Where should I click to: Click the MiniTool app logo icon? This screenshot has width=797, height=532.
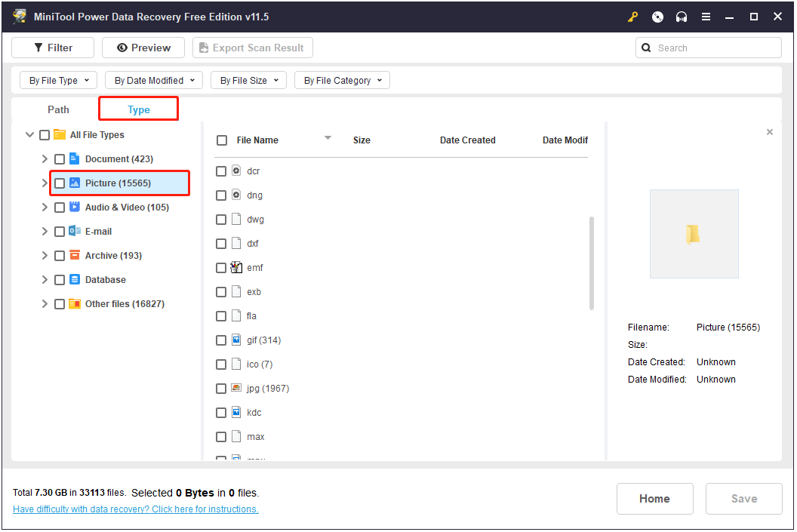(x=20, y=17)
